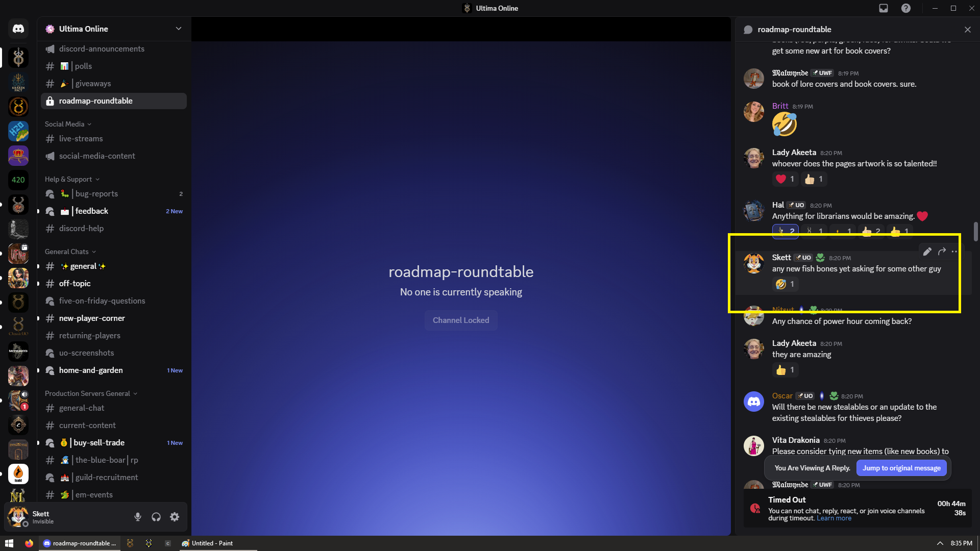Show hidden system tray icons
Screen dimensions: 980x551
click(940, 543)
